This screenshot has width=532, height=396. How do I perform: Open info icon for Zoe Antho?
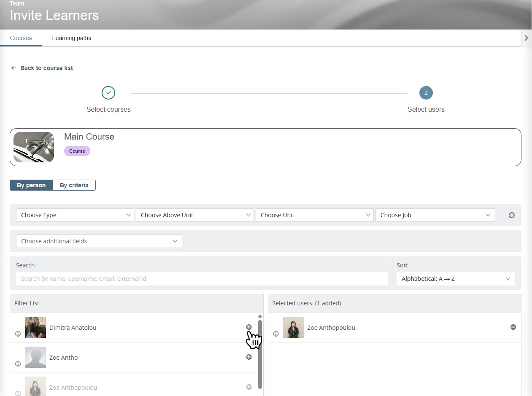[x=18, y=364]
